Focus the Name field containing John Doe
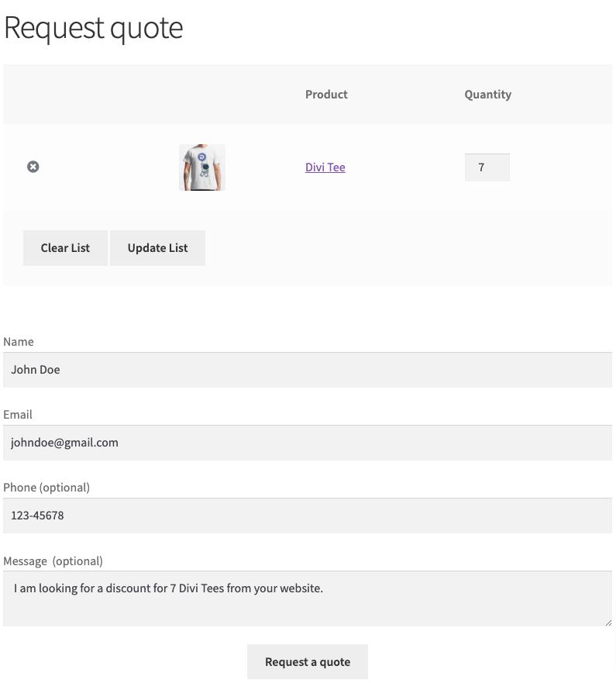The width and height of the screenshot is (616, 683). (x=308, y=370)
